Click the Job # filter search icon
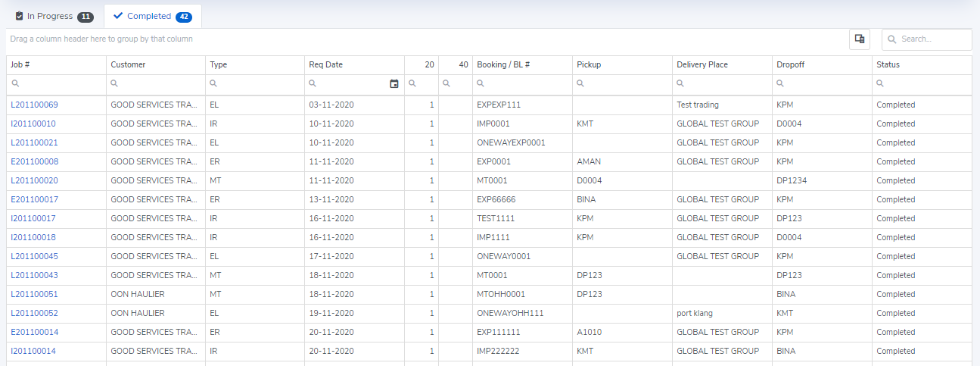Screen dimensions: 980x366 tap(15, 84)
